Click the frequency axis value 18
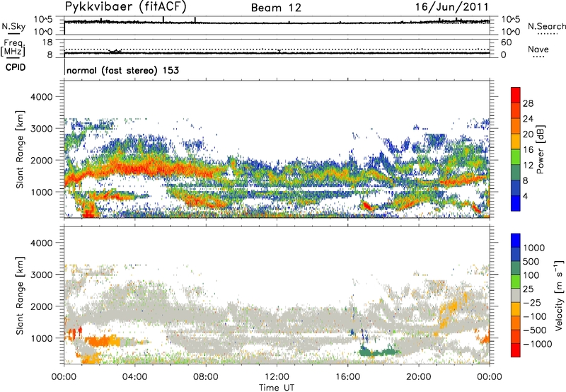Screen dimensions: 566x392 (47, 42)
